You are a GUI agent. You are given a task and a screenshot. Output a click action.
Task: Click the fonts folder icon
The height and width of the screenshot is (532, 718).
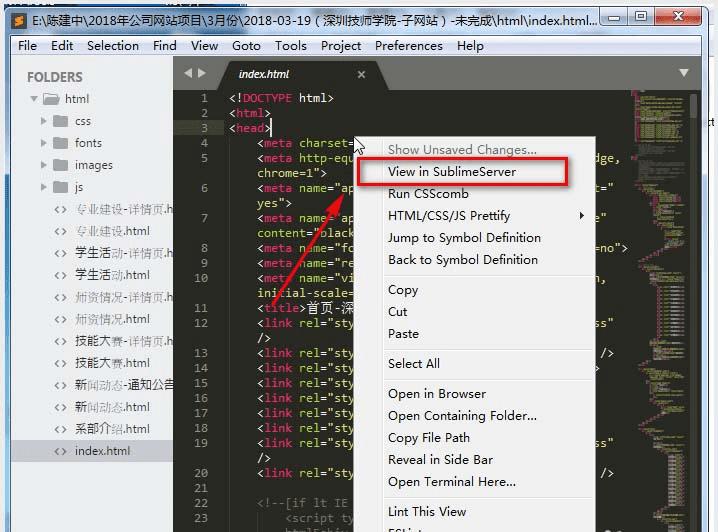coord(60,143)
